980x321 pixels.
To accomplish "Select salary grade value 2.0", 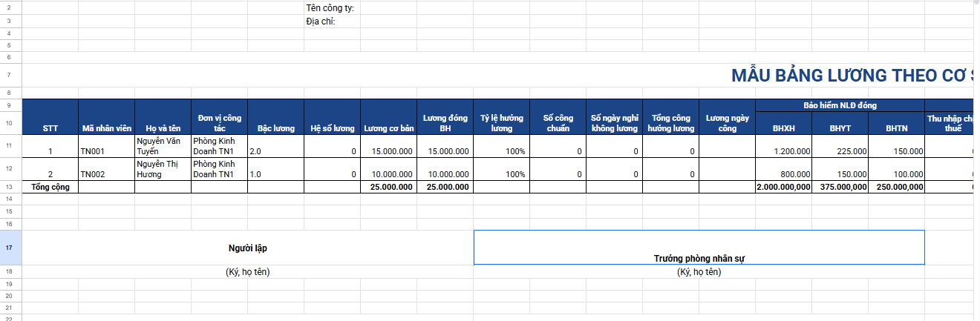I will pyautogui.click(x=276, y=146).
